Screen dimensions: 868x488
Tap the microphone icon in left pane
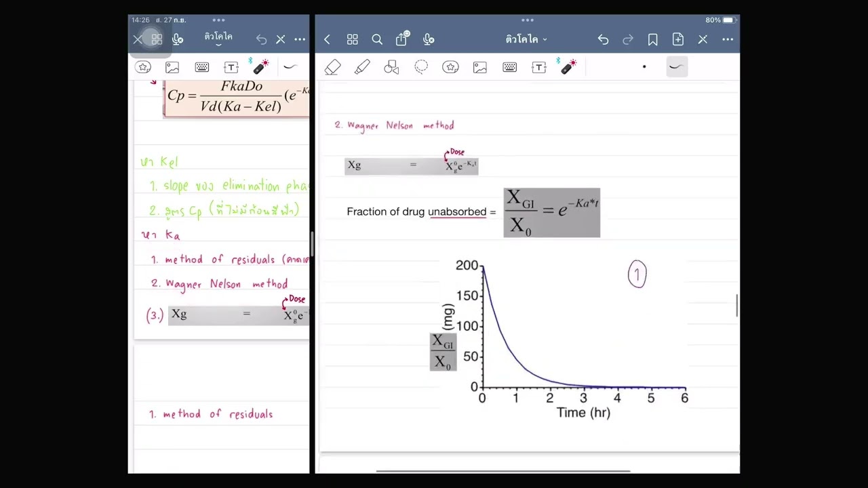[178, 39]
